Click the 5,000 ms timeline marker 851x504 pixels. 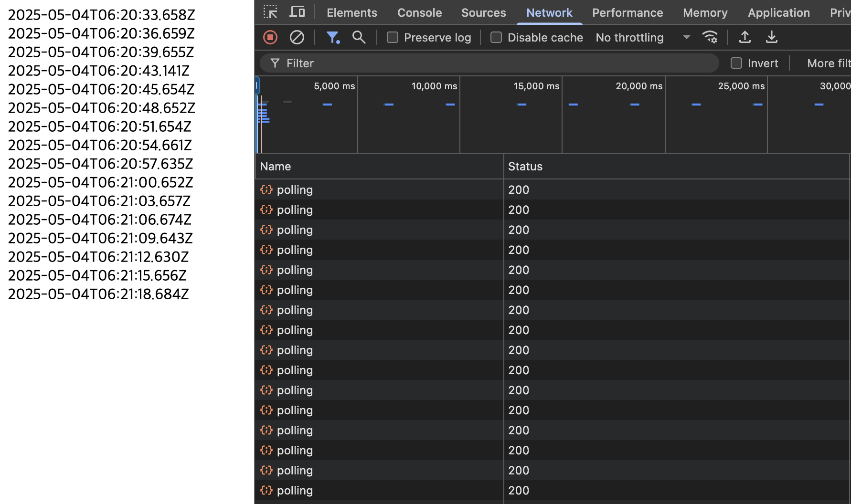click(334, 86)
